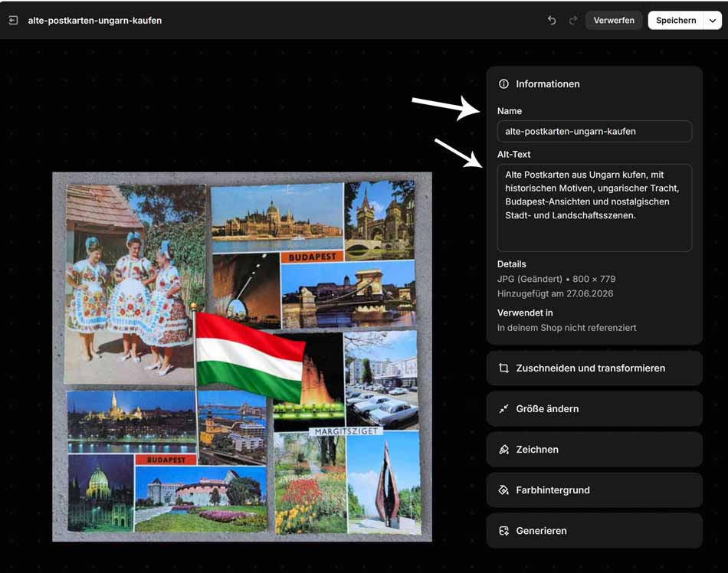Click the text Hinzugefügt am 27.06.2026

[x=556, y=293]
